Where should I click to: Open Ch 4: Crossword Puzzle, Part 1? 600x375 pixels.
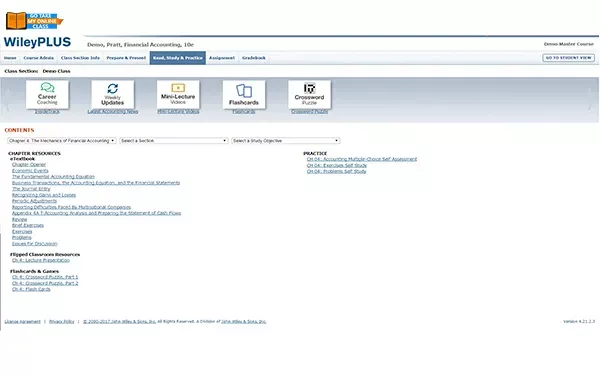[45, 277]
